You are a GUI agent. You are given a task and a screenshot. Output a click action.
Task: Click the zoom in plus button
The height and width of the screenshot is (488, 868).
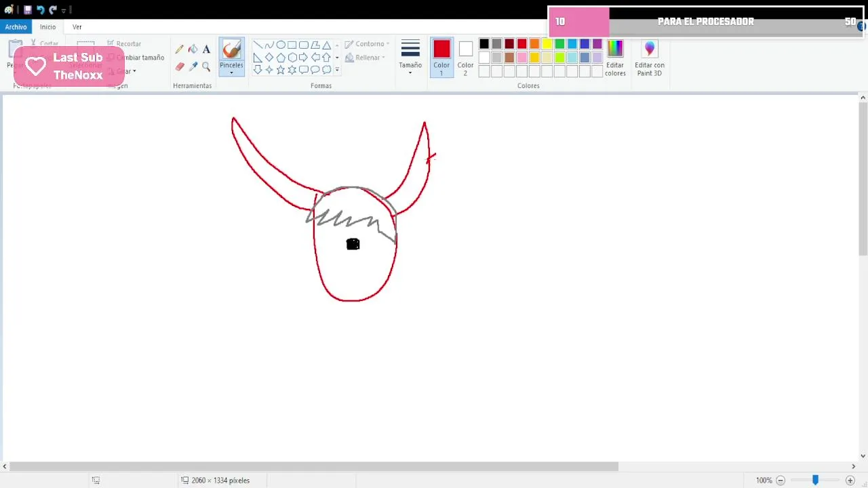click(850, 480)
